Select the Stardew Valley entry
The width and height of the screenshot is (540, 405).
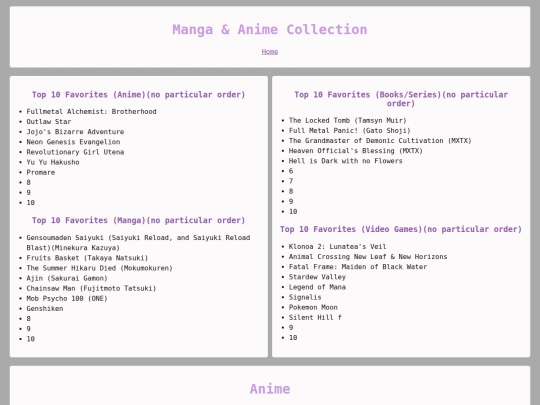[x=317, y=277]
